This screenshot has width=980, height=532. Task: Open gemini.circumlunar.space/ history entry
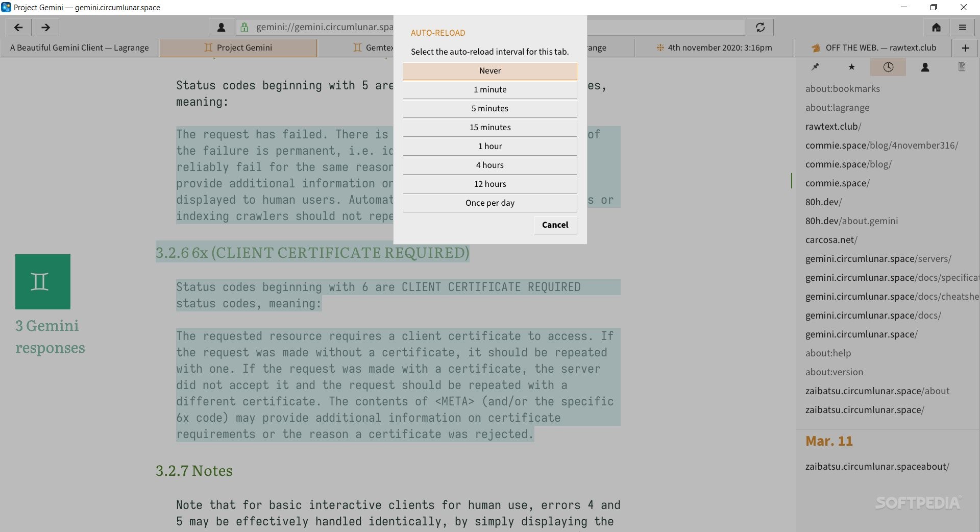[861, 334]
